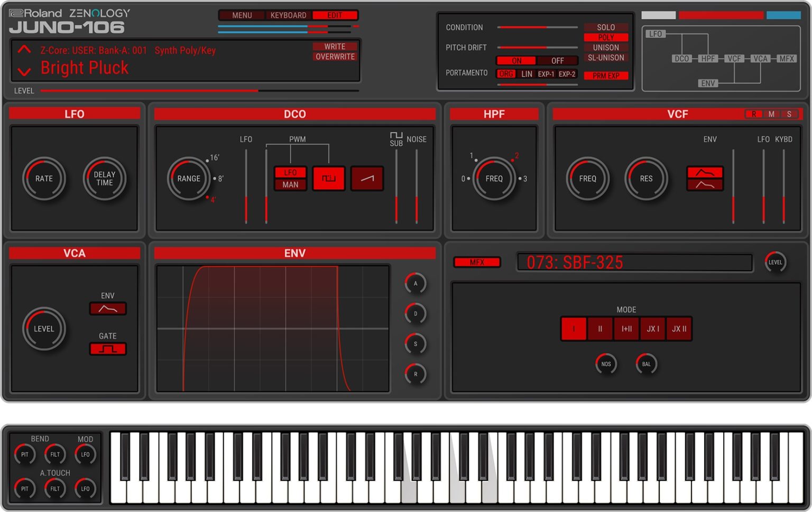Click the BEND FILT knob

55,454
